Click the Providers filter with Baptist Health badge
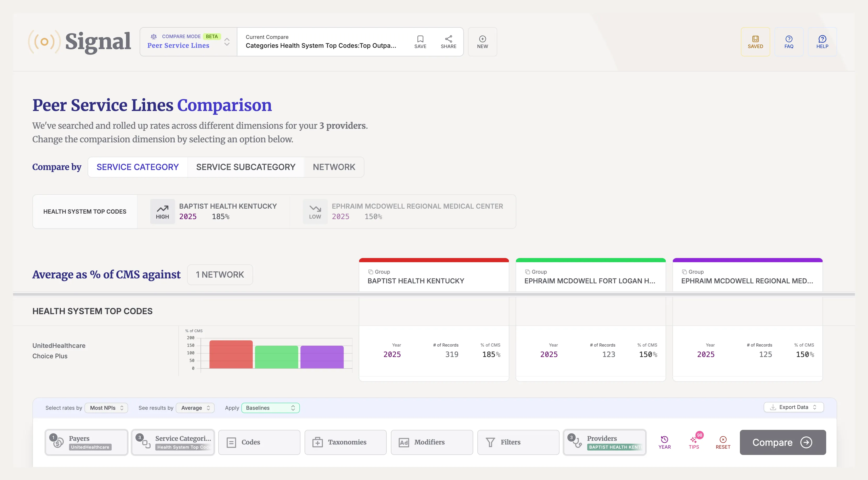 604,442
